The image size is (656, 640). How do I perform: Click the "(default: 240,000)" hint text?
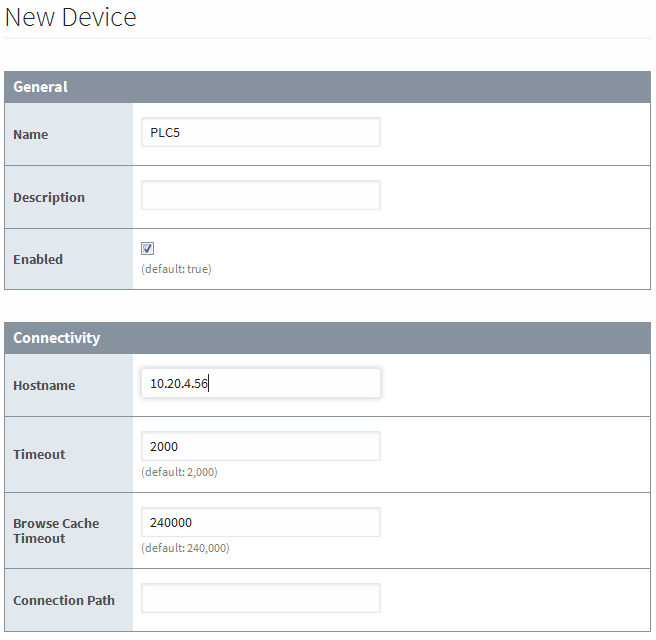[185, 548]
